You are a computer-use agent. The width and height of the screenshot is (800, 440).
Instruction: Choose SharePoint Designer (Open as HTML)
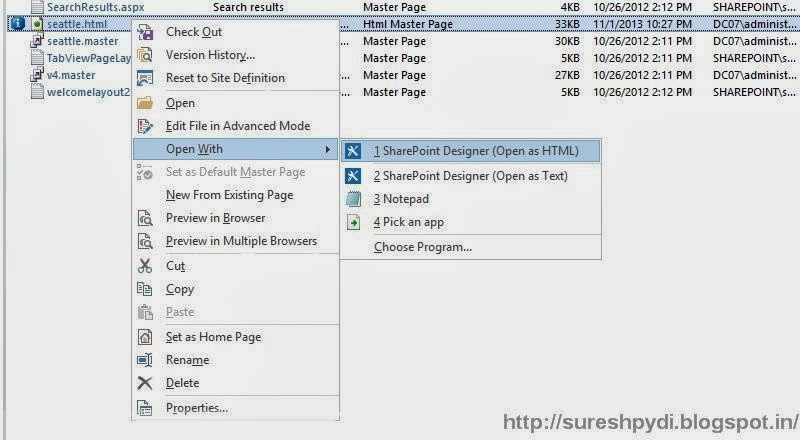[471, 151]
